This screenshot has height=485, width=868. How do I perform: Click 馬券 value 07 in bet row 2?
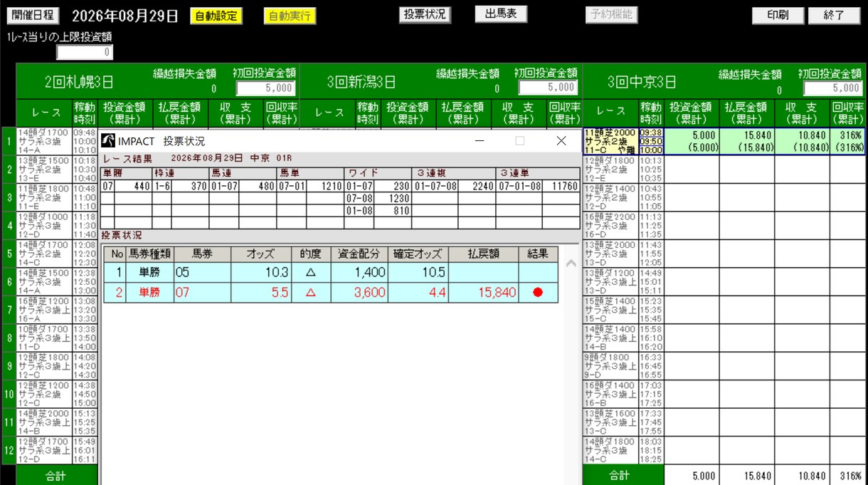(x=183, y=293)
